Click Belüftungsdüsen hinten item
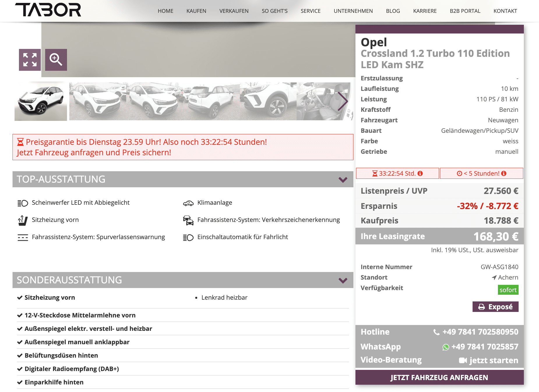539x392 pixels. 61,356
